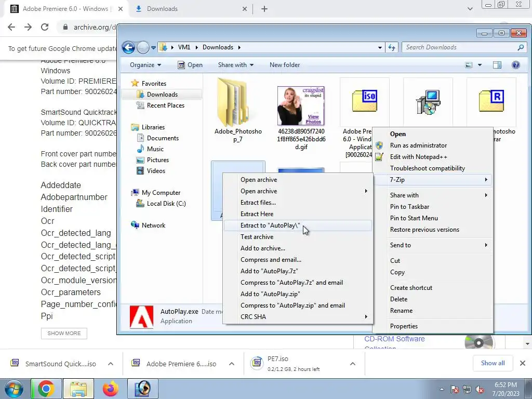Click the Open button in Explorer toolbar

(x=190, y=65)
